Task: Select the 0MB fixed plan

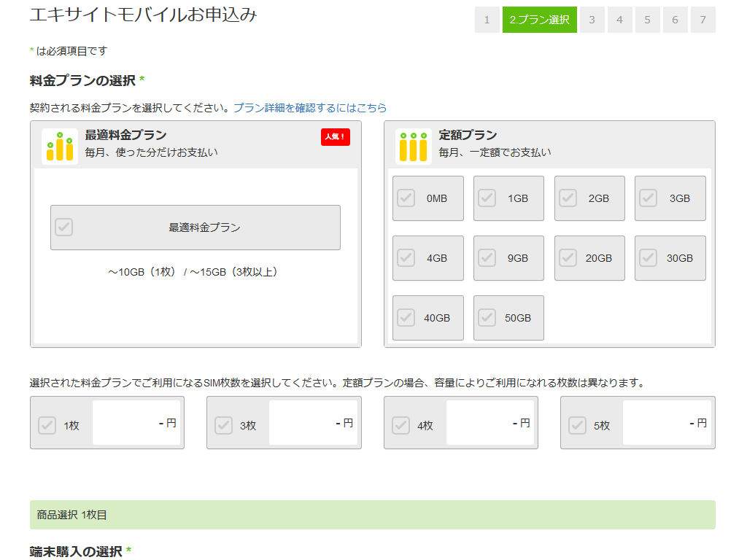Action: [427, 198]
